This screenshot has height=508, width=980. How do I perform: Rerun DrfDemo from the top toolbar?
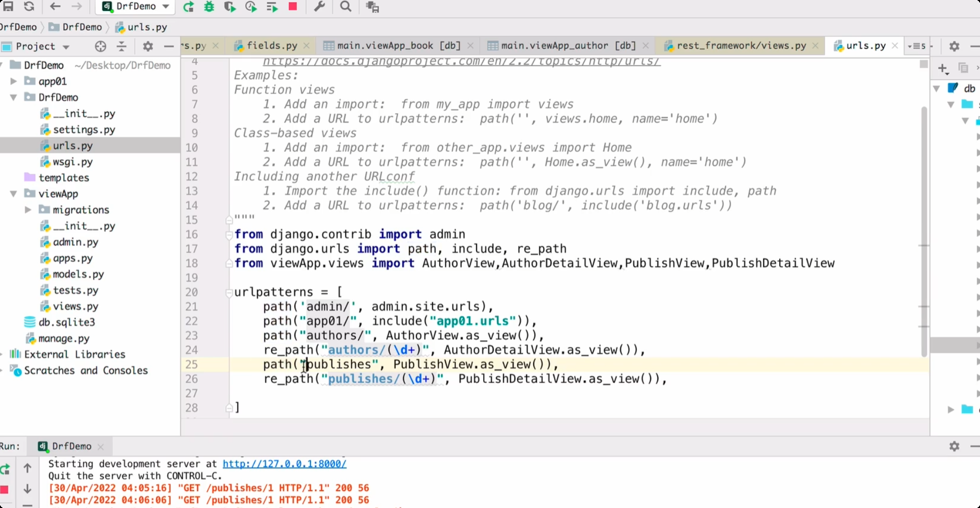click(188, 7)
